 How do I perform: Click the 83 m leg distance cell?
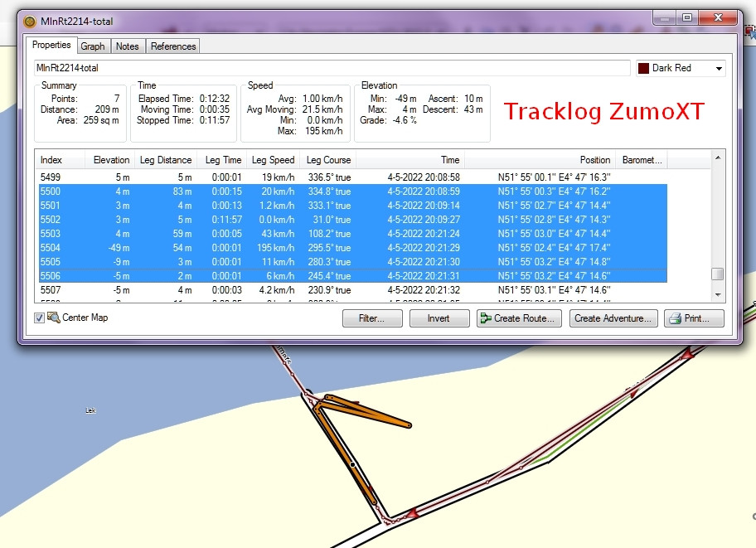[182, 191]
